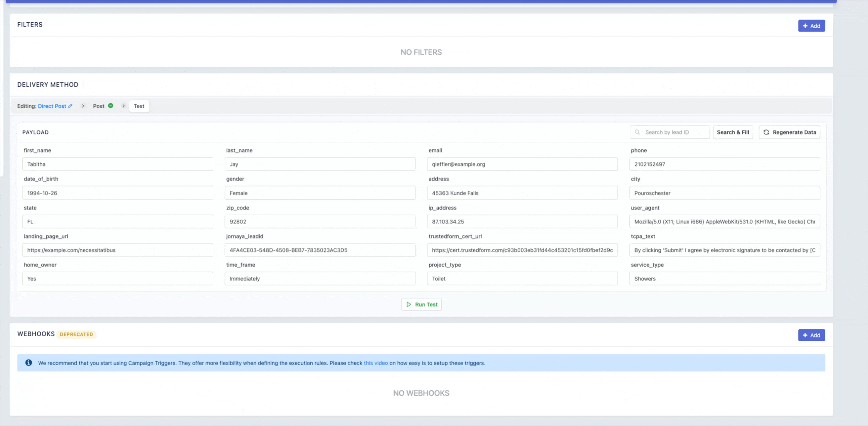This screenshot has height=426, width=868.
Task: Open the Post step in the breadcrumb
Action: (99, 106)
